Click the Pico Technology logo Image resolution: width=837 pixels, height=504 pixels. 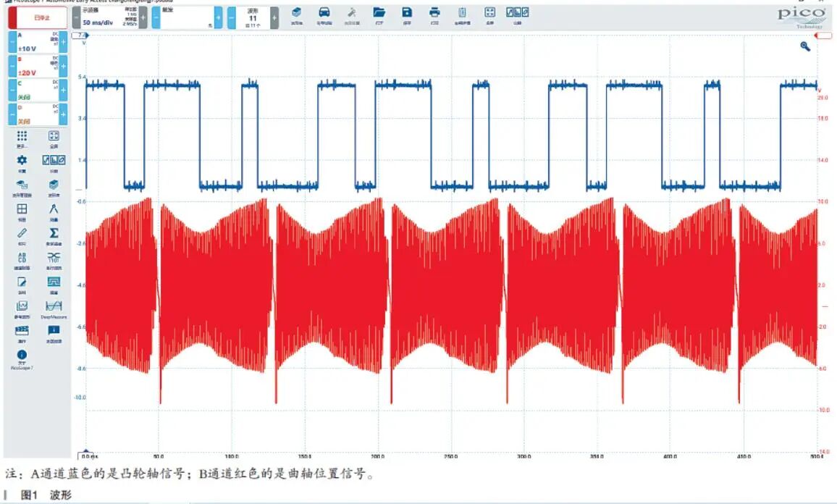point(801,16)
